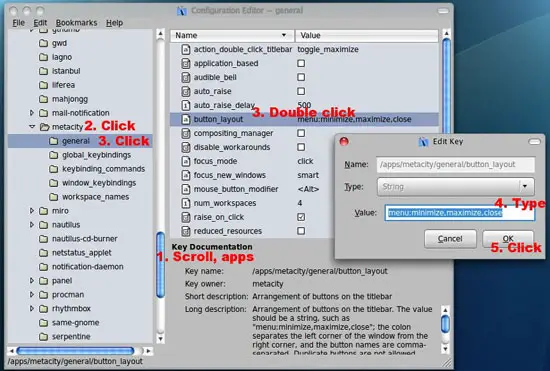550x371 pixels.
Task: Click the Value column header
Action: 367,35
